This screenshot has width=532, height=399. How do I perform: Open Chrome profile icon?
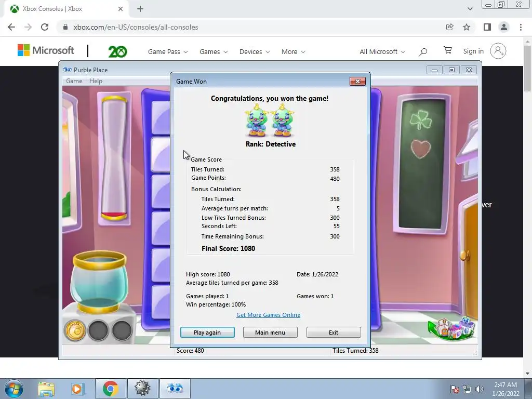tap(504, 27)
